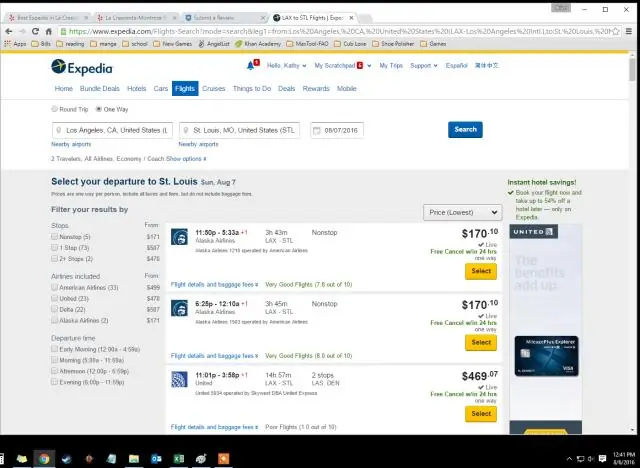Open Chrome from the taskbar
The image size is (640, 468).
click(x=44, y=459)
